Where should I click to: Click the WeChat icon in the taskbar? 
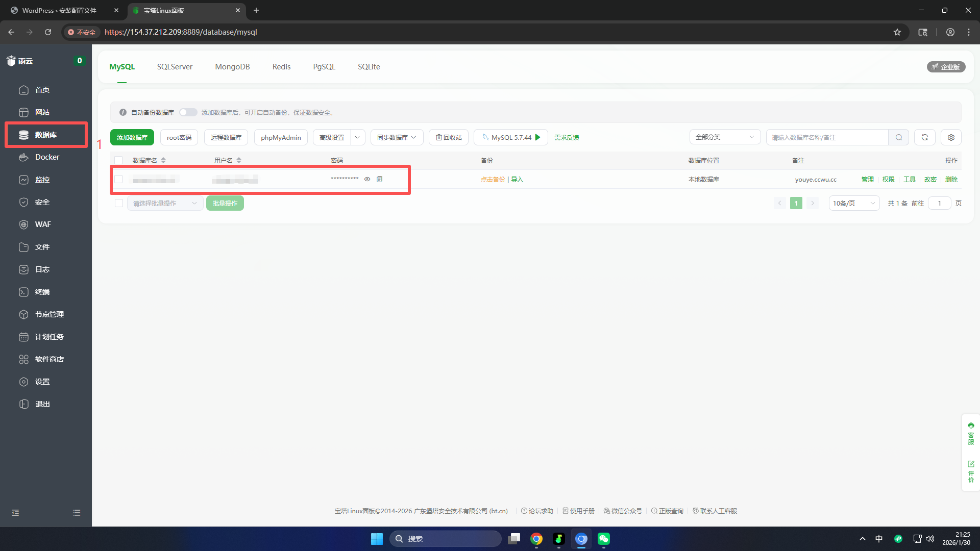point(604,539)
